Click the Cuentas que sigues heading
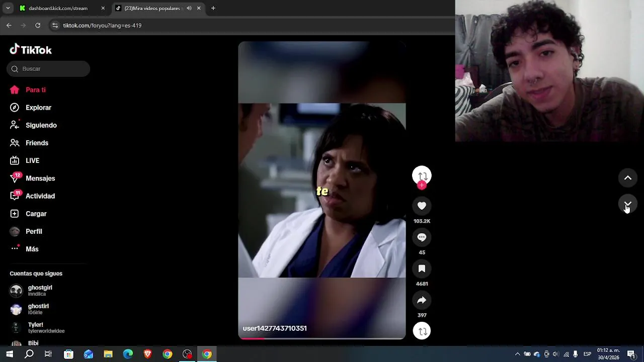The image size is (644, 362). click(x=36, y=274)
